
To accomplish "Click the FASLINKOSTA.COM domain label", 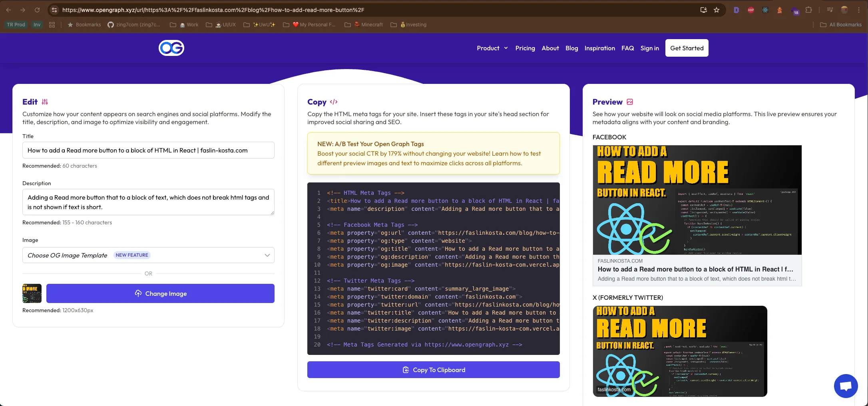I will [620, 261].
